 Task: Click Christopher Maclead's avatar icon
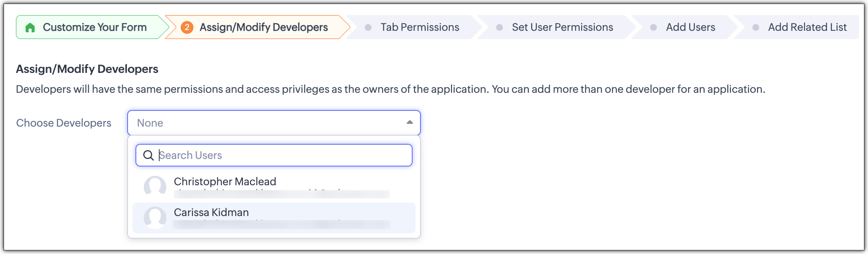coord(155,186)
